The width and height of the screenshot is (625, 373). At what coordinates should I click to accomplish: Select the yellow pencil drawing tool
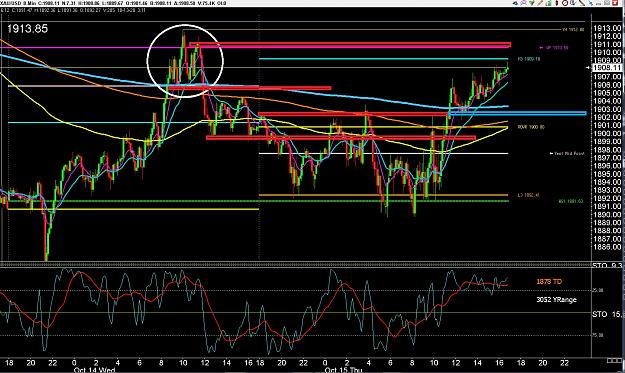(540, 3)
